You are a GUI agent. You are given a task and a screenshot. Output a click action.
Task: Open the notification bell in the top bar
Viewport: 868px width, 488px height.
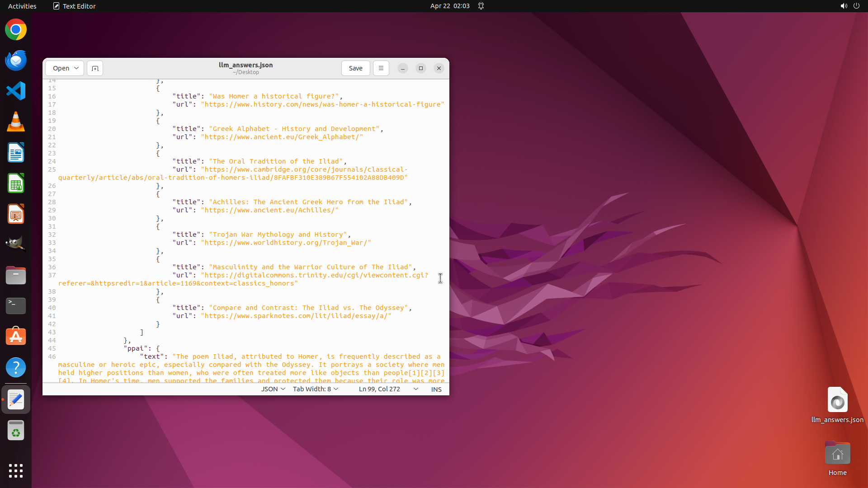pyautogui.click(x=481, y=6)
